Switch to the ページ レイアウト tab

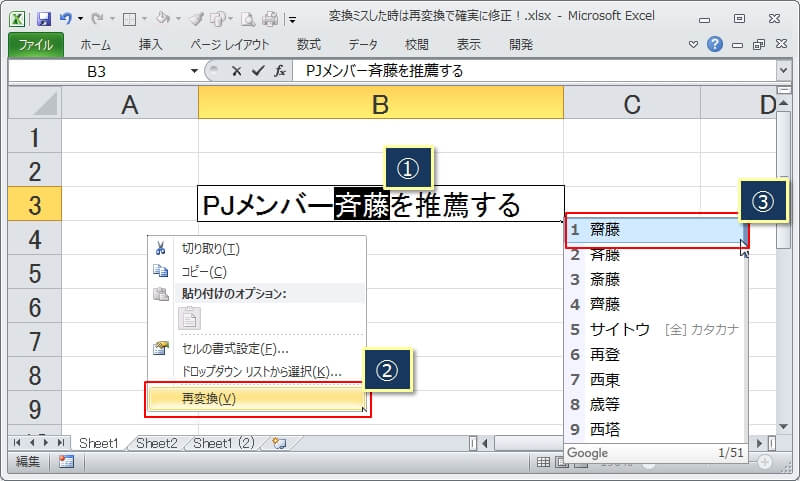point(230,45)
